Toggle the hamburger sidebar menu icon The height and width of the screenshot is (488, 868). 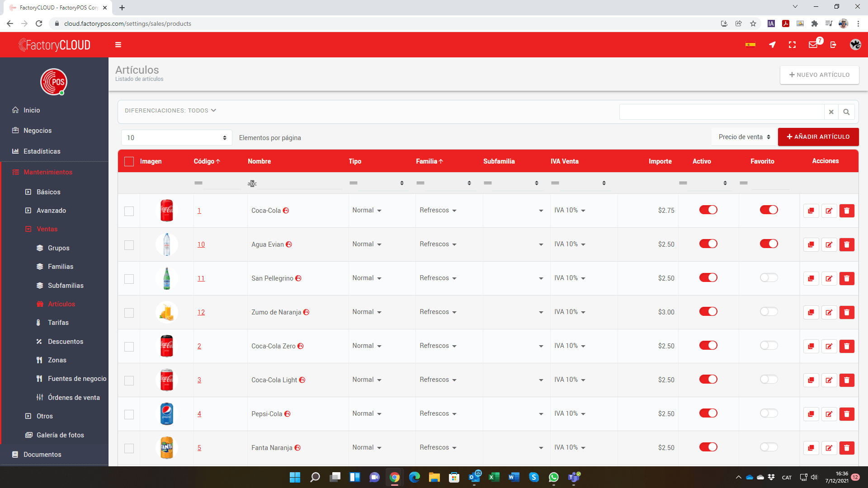[x=118, y=45]
